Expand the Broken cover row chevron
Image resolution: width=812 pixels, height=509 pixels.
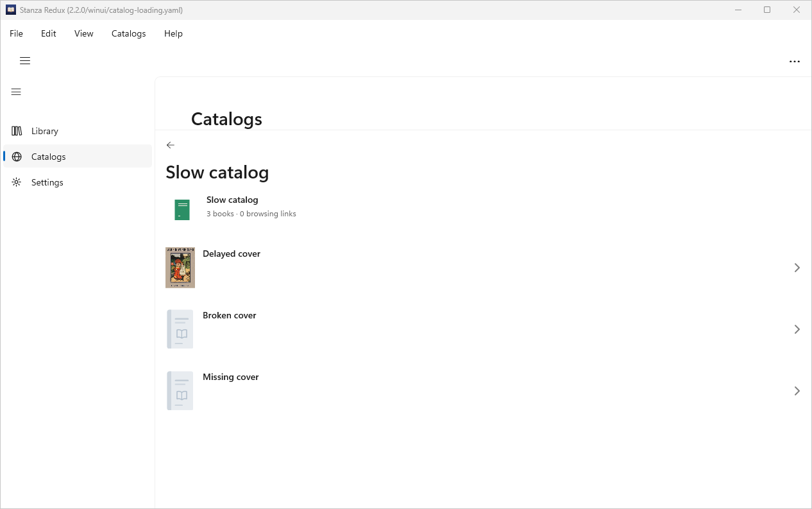(797, 329)
